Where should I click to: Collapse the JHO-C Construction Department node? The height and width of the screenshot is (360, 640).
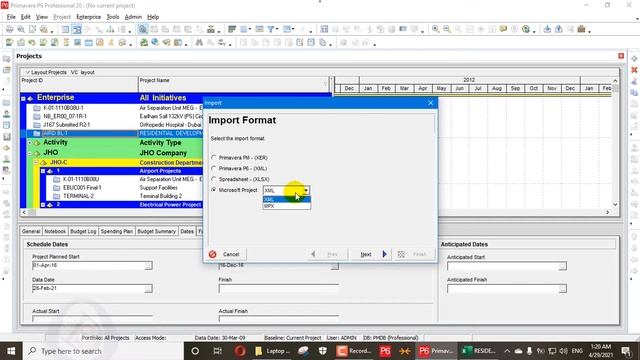(36, 162)
